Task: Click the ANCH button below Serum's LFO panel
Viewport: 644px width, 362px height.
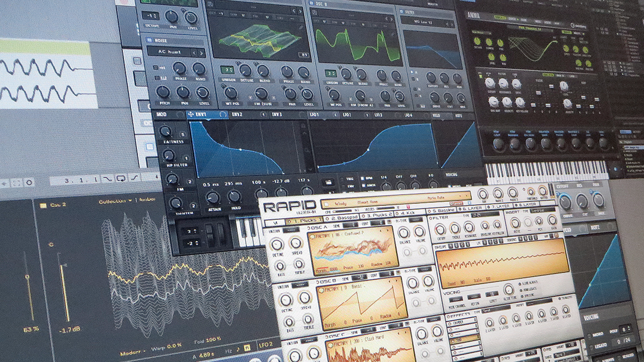Action: click(370, 186)
